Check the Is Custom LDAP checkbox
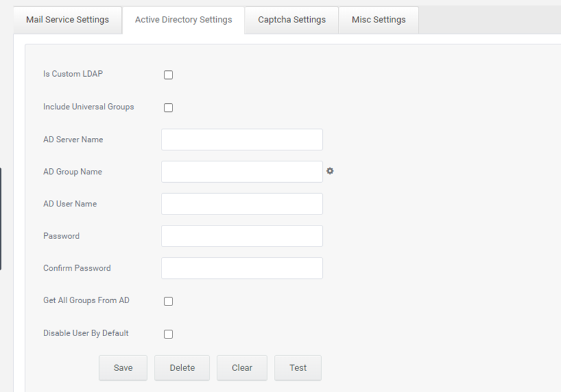Image resolution: width=561 pixels, height=392 pixels. [x=168, y=75]
